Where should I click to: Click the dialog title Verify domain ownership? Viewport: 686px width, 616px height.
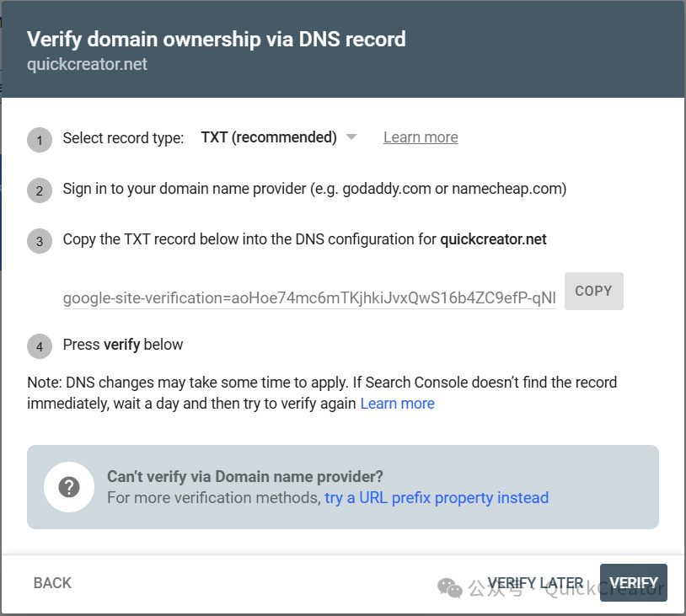coord(217,39)
